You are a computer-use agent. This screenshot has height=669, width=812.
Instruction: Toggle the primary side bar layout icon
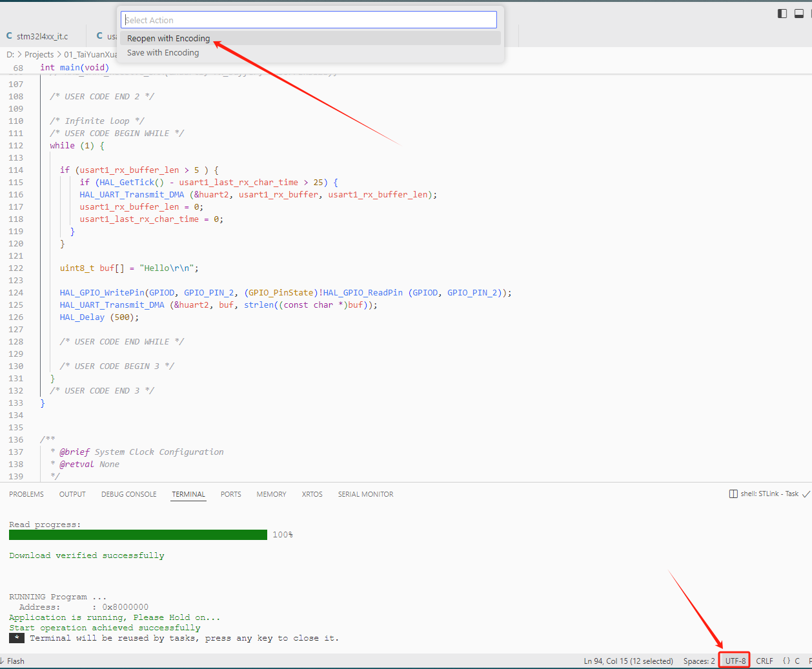[x=782, y=13]
